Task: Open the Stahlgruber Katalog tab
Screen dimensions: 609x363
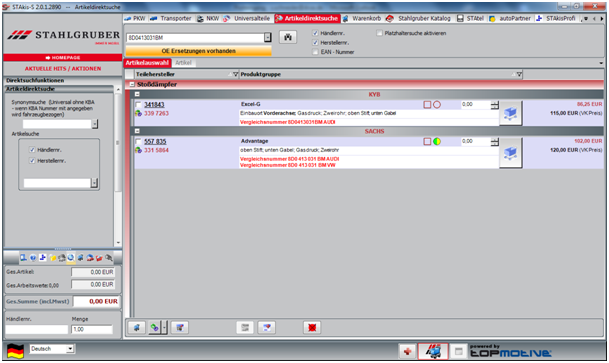Action: [x=419, y=18]
